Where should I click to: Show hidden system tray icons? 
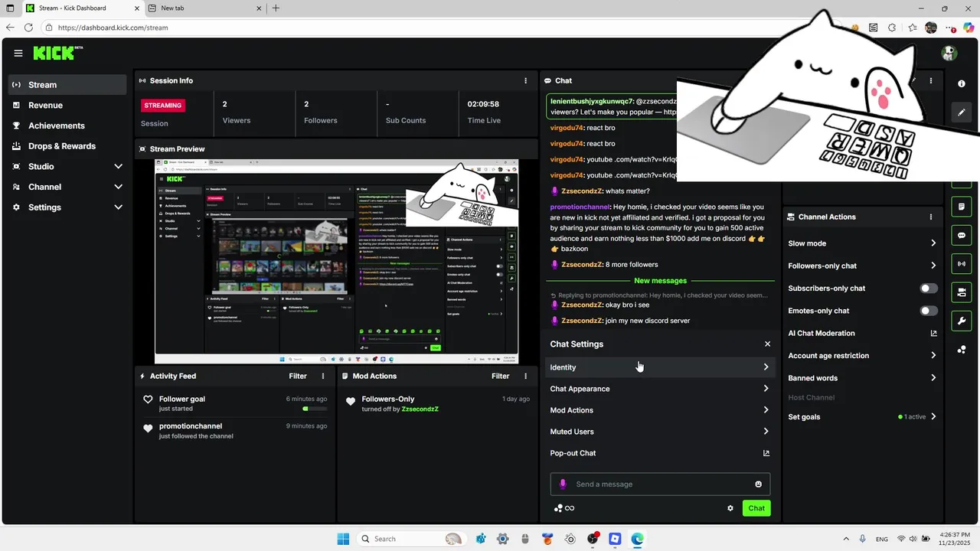click(x=846, y=539)
